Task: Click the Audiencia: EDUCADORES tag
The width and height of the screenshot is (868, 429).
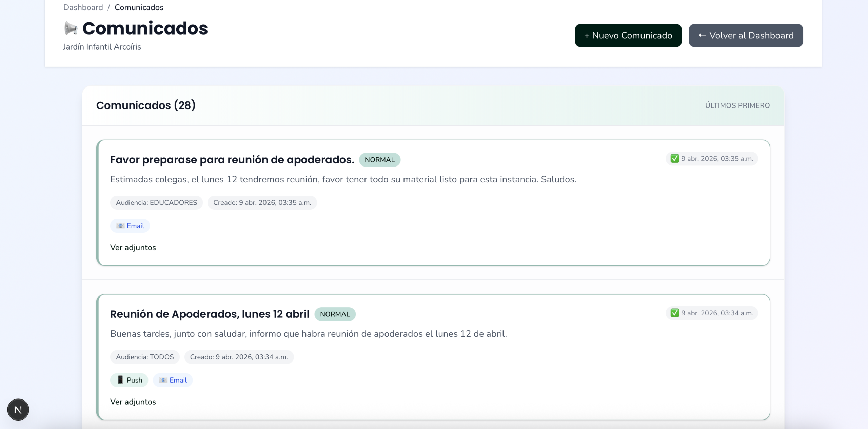Action: (x=156, y=203)
